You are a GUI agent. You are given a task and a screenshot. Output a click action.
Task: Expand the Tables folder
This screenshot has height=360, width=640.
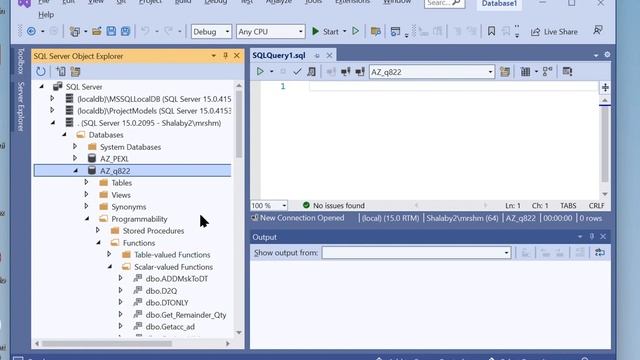(x=86, y=182)
